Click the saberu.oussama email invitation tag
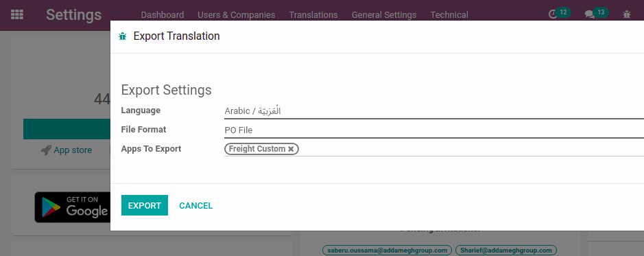Screen dimensions: 644x256 387,251
